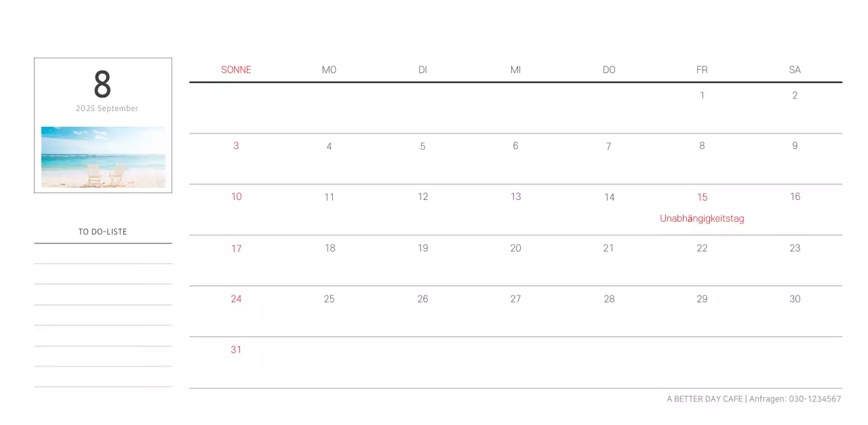
Task: Click the Unabhängigkeitstag holiday label
Action: (x=702, y=218)
